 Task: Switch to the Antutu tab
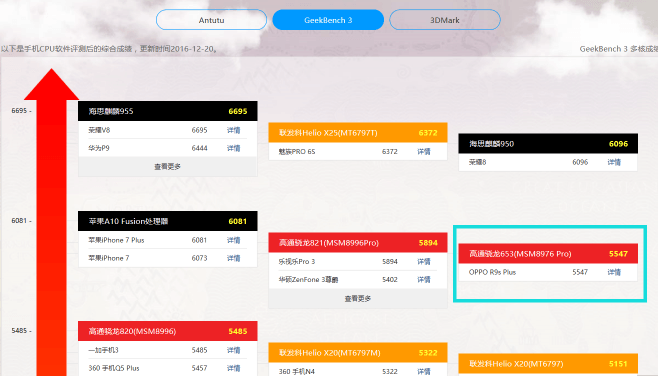211,20
